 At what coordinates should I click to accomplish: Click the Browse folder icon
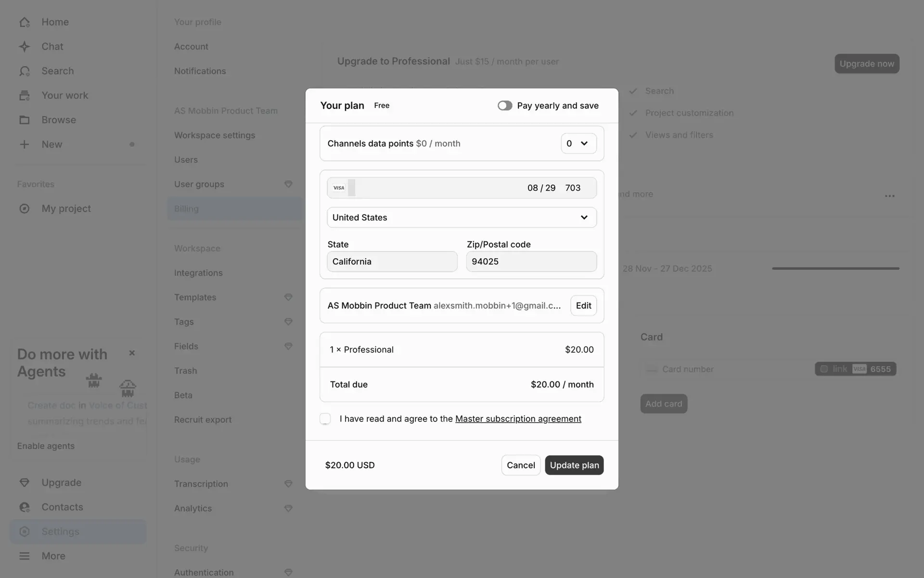25,120
